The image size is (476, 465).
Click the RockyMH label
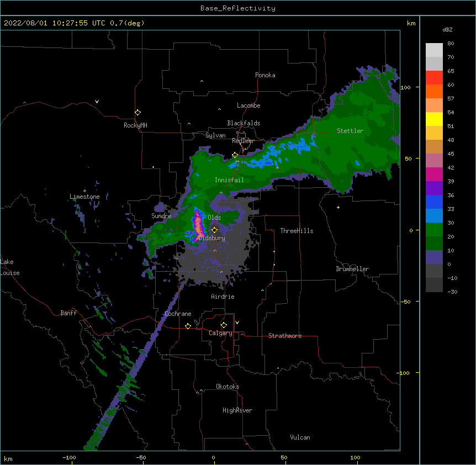click(x=135, y=125)
